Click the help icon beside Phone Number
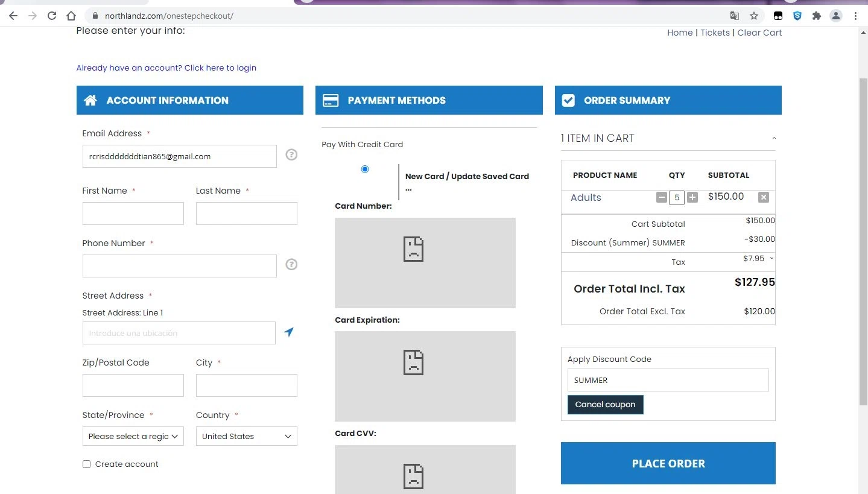 [291, 264]
